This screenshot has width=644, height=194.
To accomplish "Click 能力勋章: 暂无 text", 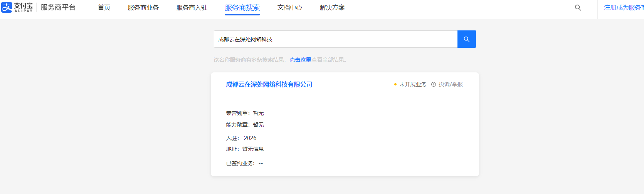I will tap(245, 125).
